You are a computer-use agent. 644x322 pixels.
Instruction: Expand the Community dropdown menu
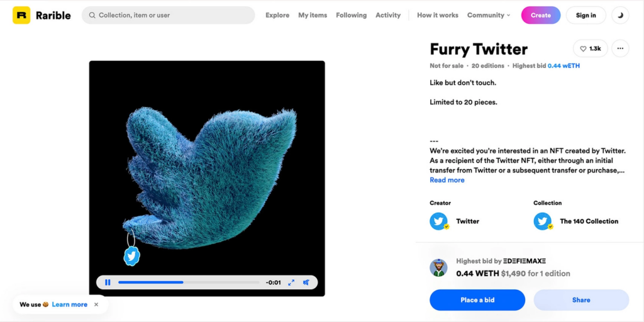(x=489, y=15)
